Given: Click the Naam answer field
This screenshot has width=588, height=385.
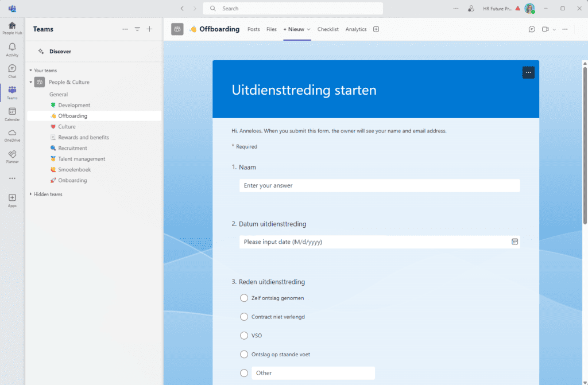Looking at the screenshot, I should [380, 185].
